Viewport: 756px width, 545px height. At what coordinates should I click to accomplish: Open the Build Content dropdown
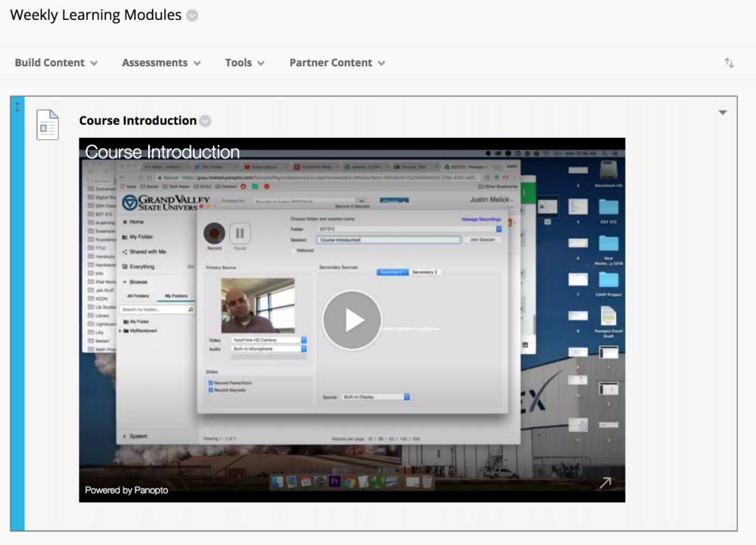pos(56,63)
